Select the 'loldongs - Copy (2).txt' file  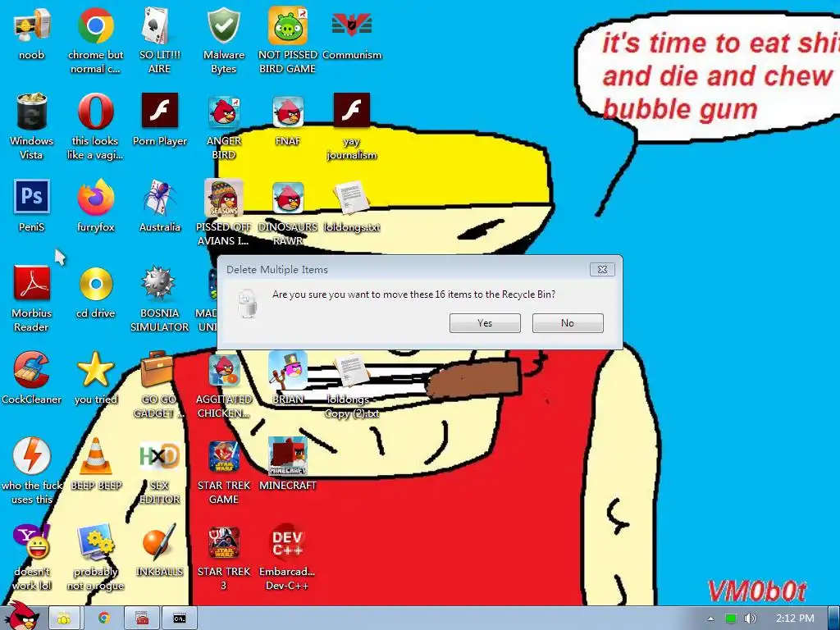pyautogui.click(x=352, y=370)
